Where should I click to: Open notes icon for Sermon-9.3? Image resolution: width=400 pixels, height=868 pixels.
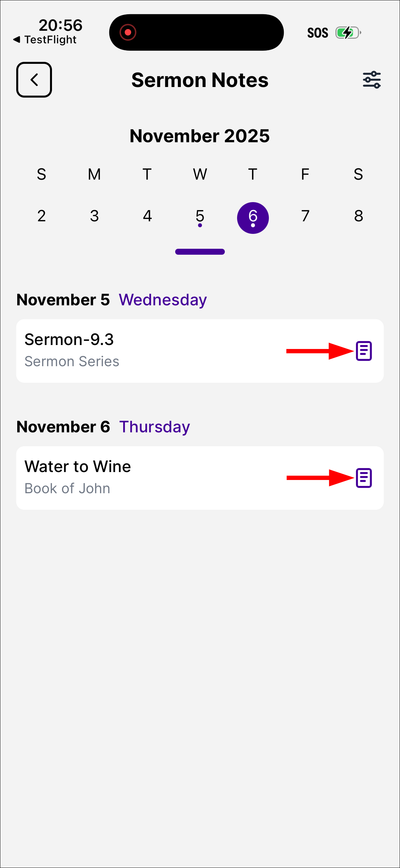click(x=364, y=351)
